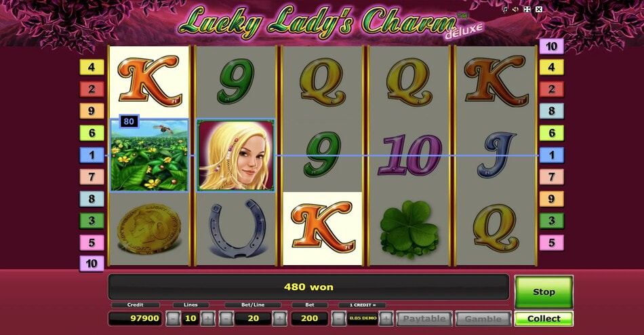Open the Paytable
The image size is (644, 335).
click(x=424, y=319)
